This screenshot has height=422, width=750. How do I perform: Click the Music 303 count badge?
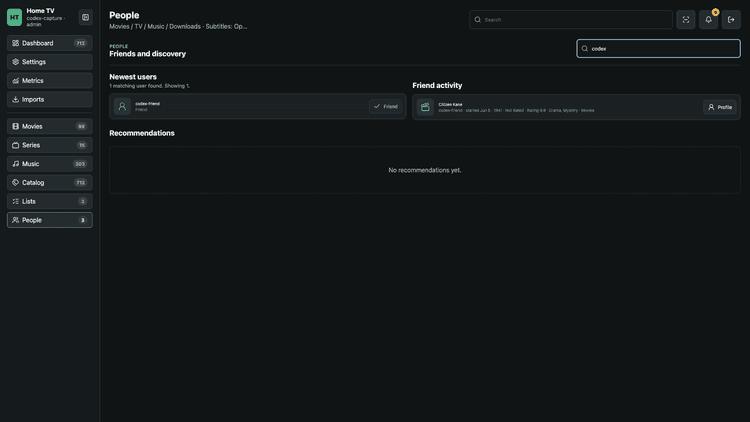click(80, 164)
